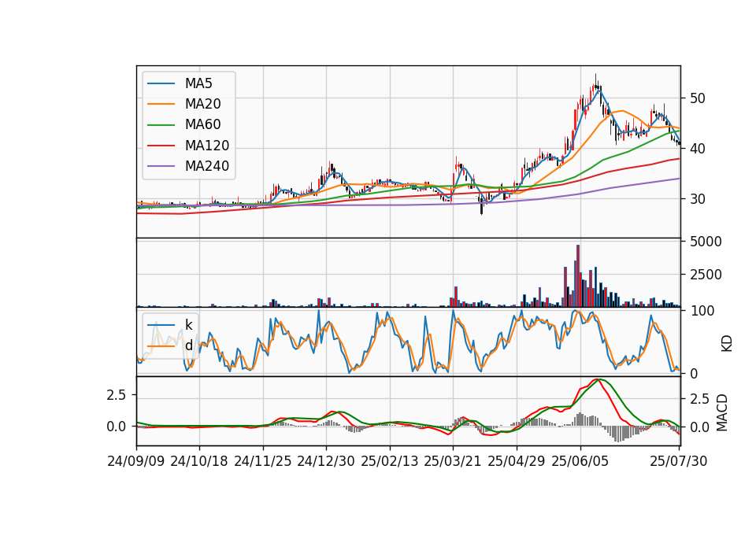The width and height of the screenshot is (756, 543).
Task: Click the 25/06/05 date axis label
Action: coord(580,461)
